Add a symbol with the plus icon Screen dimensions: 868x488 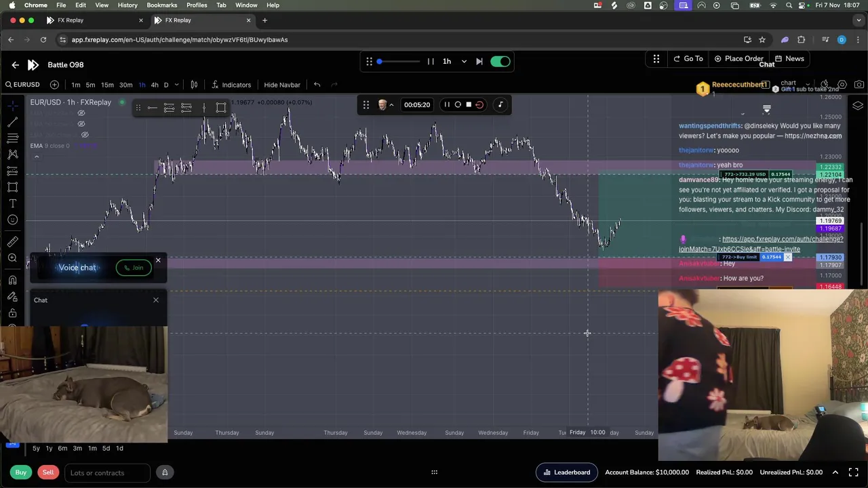point(54,85)
